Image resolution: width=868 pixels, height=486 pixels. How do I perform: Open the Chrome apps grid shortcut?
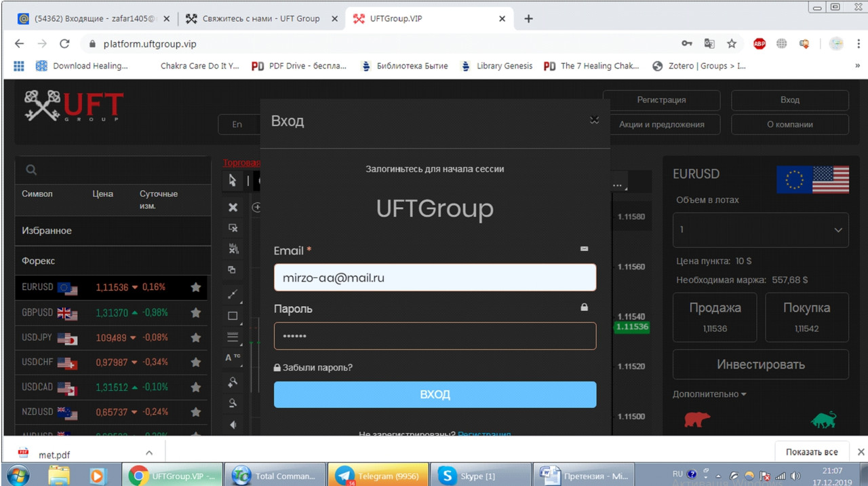point(19,66)
